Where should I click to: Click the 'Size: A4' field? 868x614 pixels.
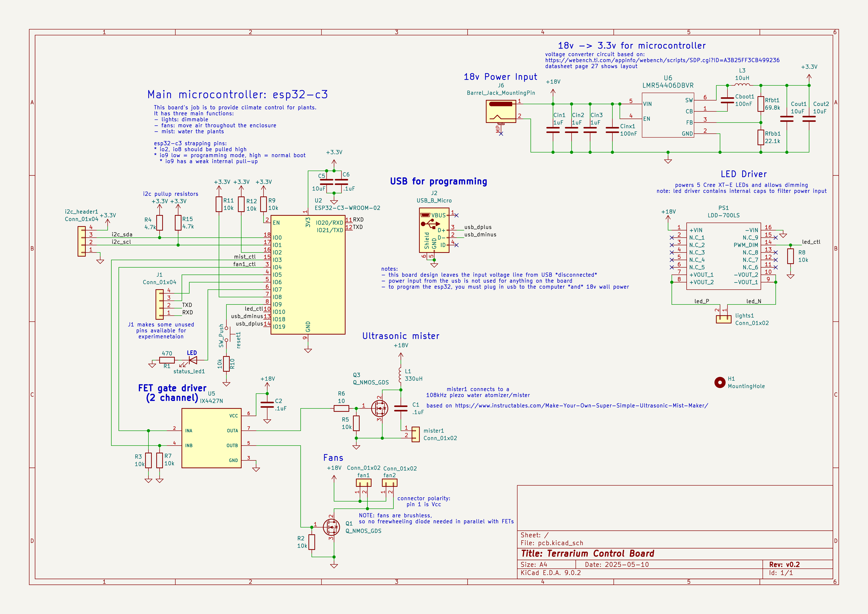coord(534,564)
